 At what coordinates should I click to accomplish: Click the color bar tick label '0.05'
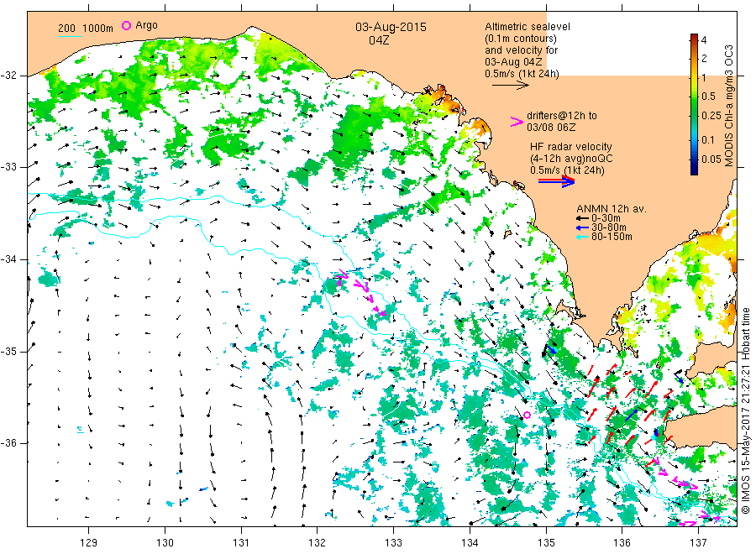pyautogui.click(x=711, y=159)
